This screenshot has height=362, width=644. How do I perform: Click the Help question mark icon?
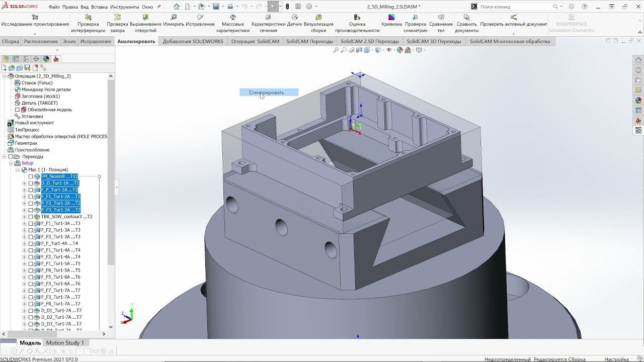point(585,7)
